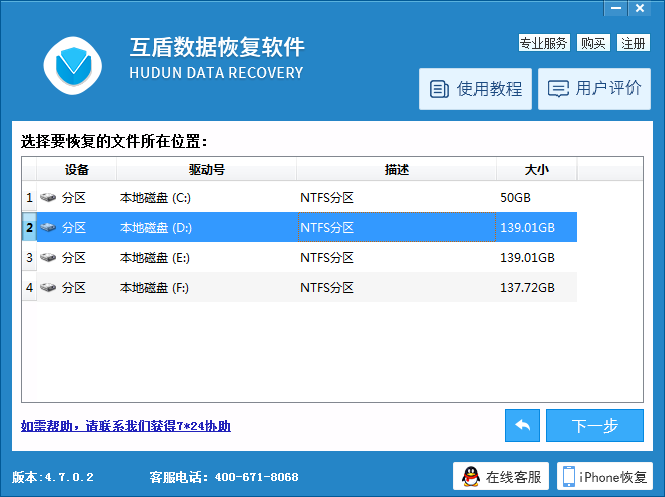Click the chat bubble icon on 用户评价
665x497 pixels.
558,89
